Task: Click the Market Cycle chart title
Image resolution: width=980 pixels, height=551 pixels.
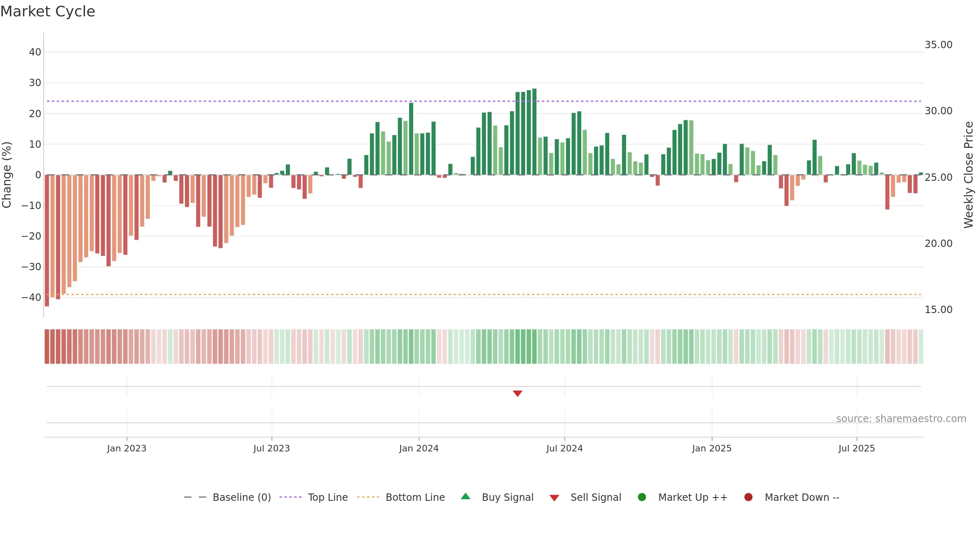Action: pyautogui.click(x=48, y=11)
